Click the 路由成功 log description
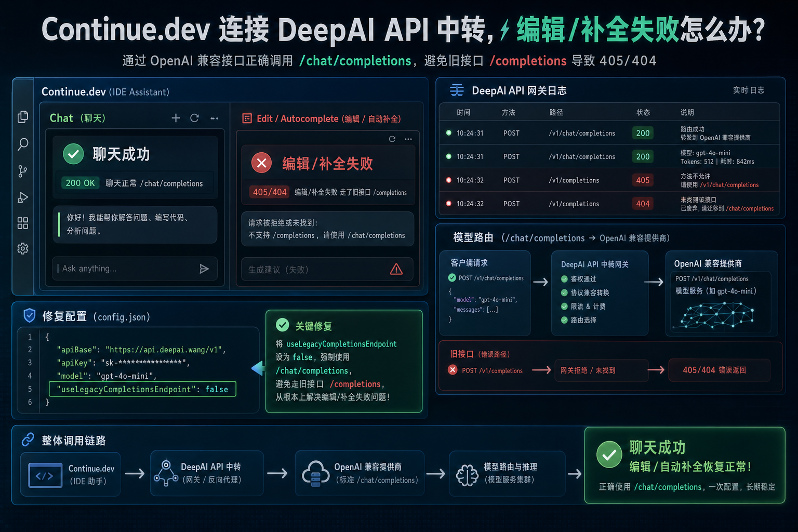Image resolution: width=798 pixels, height=532 pixels. (693, 129)
